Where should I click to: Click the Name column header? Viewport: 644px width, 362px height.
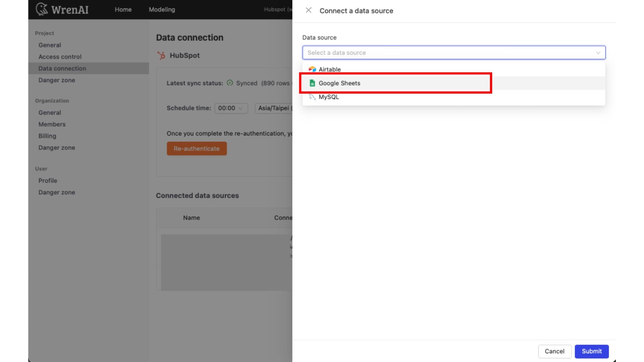coord(192,218)
